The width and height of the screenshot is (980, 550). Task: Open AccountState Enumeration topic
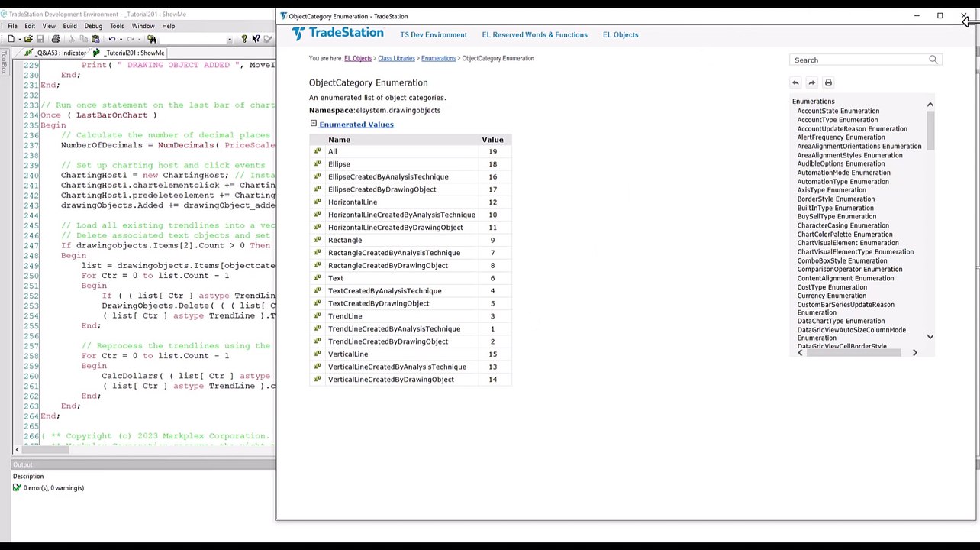point(838,111)
